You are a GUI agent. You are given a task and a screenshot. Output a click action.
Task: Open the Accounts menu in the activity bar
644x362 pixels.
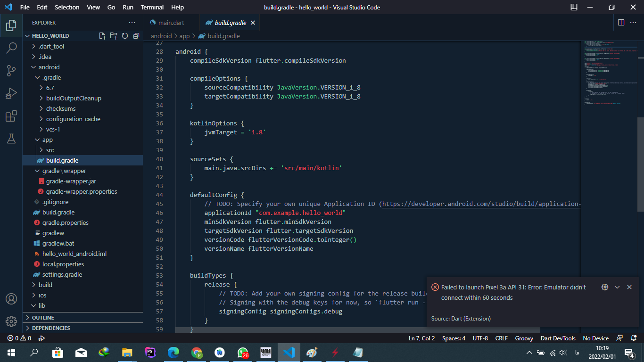pos(11,299)
